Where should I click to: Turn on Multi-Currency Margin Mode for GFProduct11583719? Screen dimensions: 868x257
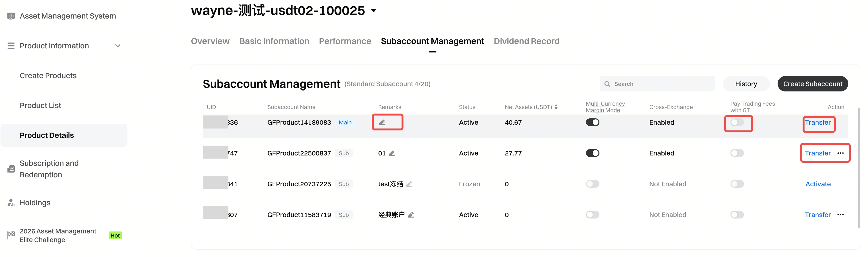pos(592,215)
